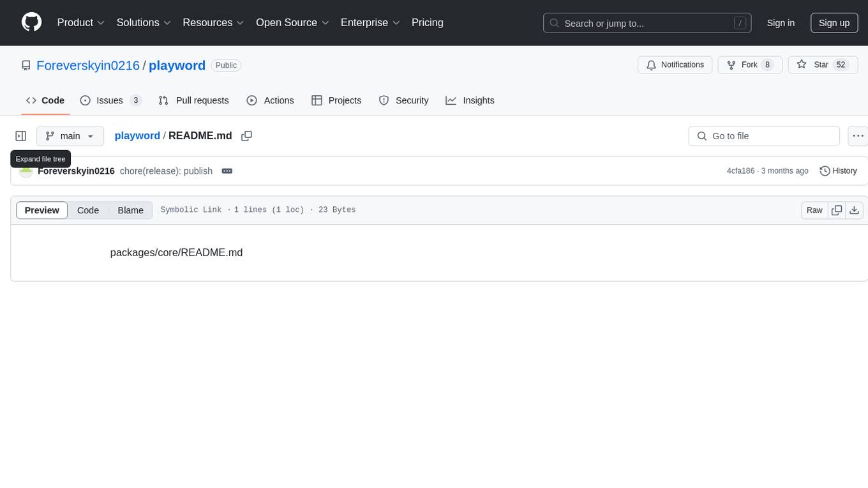Expand the file tree side panel

[x=21, y=136]
